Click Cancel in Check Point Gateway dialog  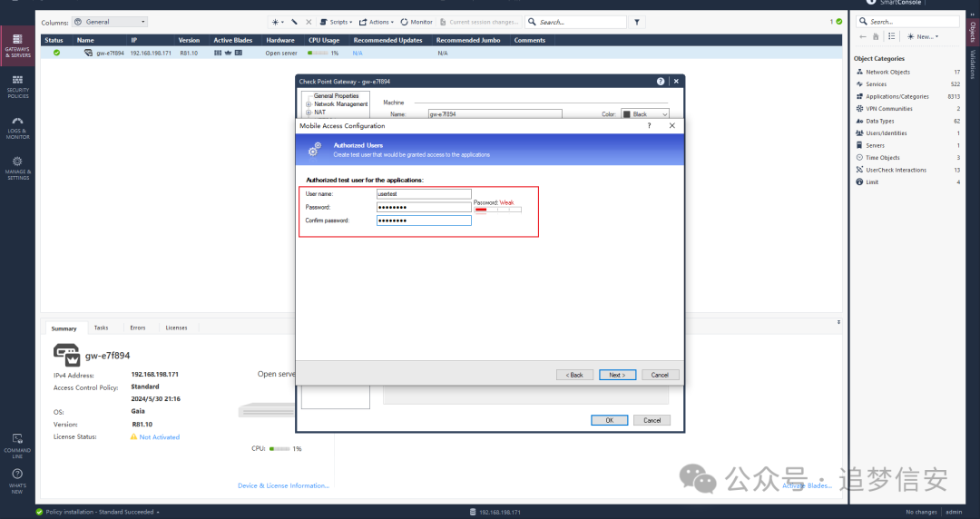(x=652, y=420)
